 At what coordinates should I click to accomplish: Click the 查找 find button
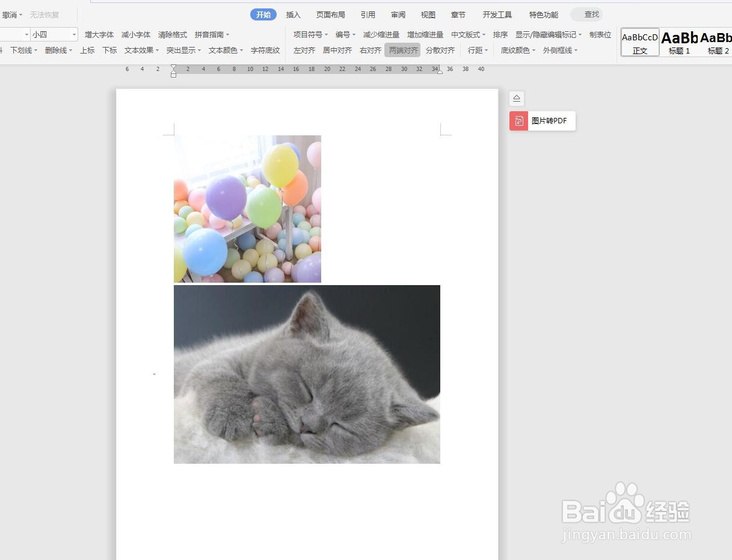pos(591,14)
